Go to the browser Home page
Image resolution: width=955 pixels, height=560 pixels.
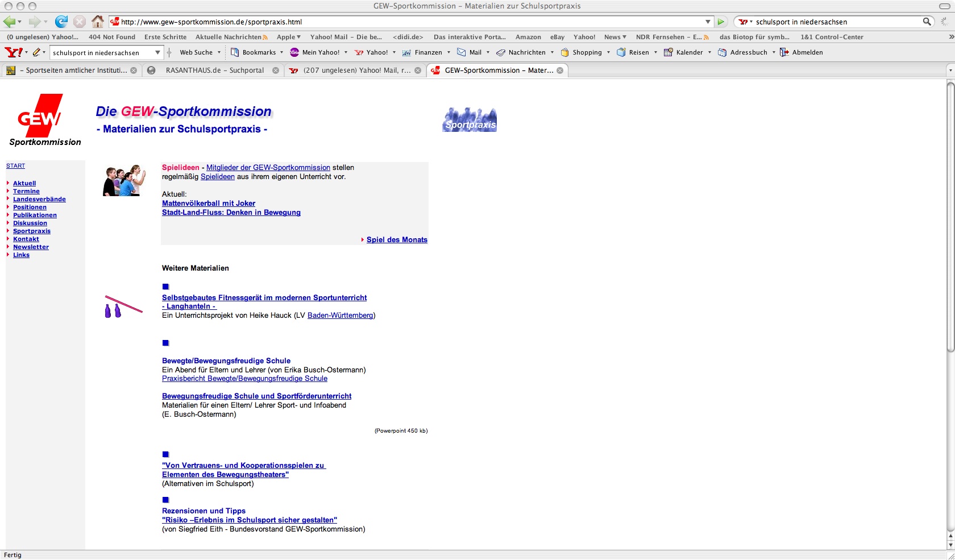click(x=98, y=22)
